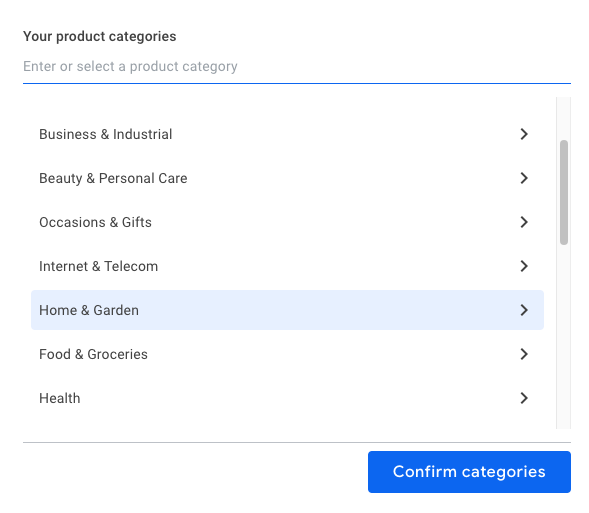
Task: Click the category list scrollbar thumb
Action: (x=563, y=192)
